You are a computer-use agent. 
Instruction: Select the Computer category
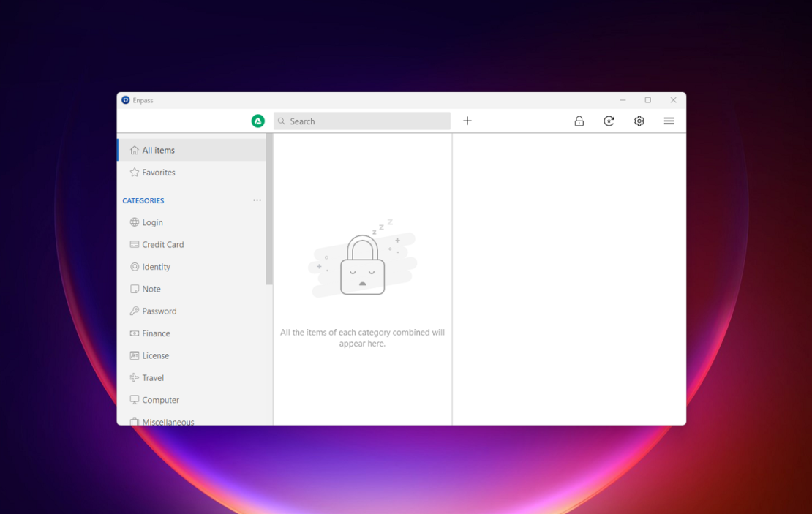(160, 400)
